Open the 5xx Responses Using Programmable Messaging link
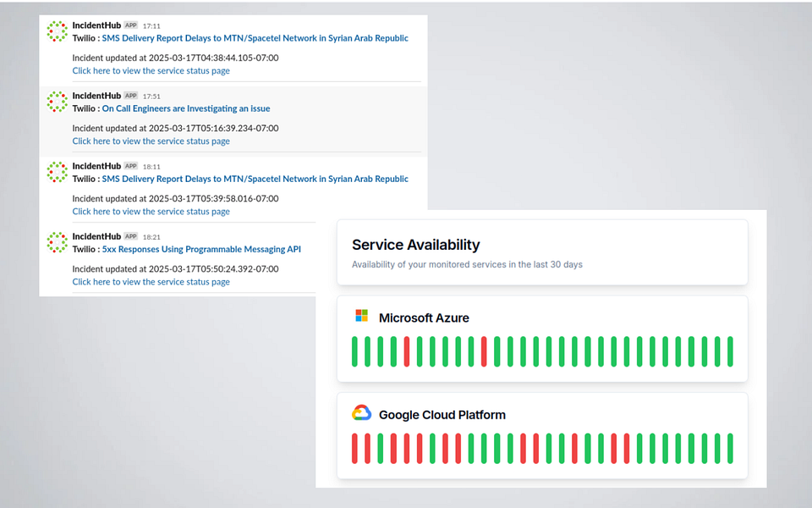 [201, 249]
